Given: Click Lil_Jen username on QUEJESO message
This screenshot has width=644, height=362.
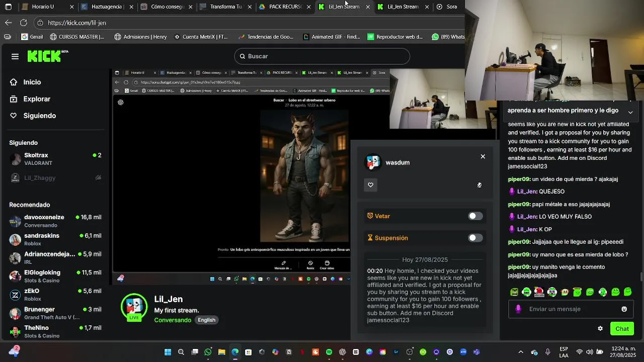Looking at the screenshot, I should 526,192.
